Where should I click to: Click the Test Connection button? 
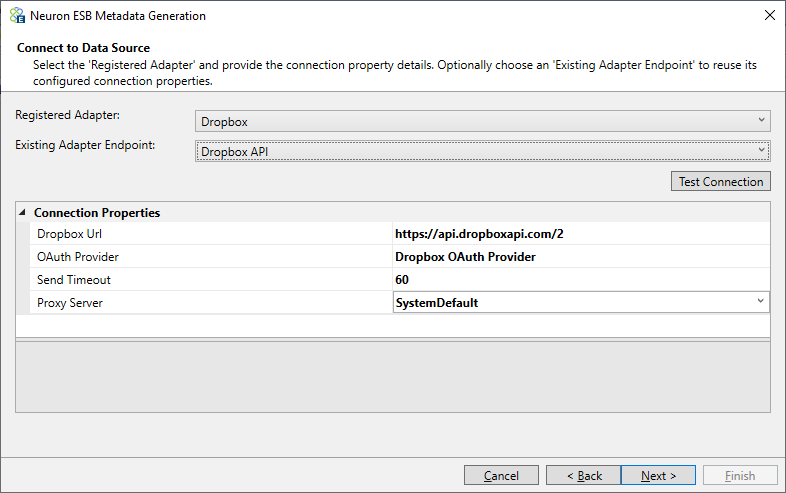[721, 182]
